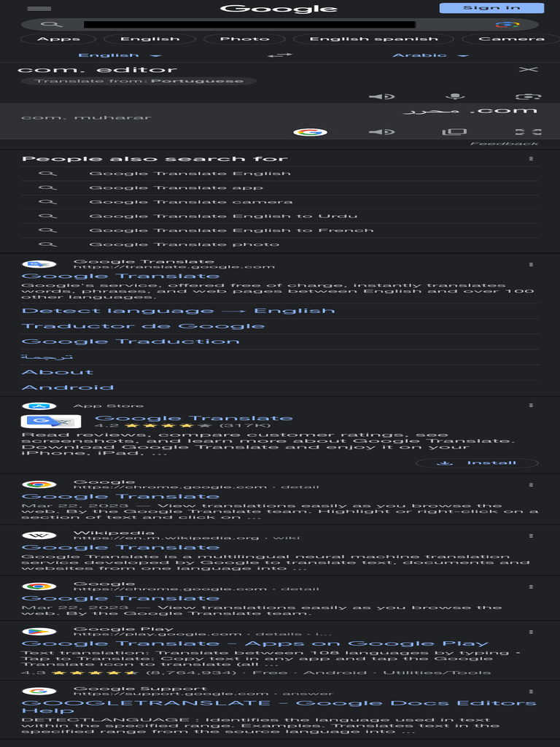
Task: Open options for People also search for
Action: coord(531,158)
